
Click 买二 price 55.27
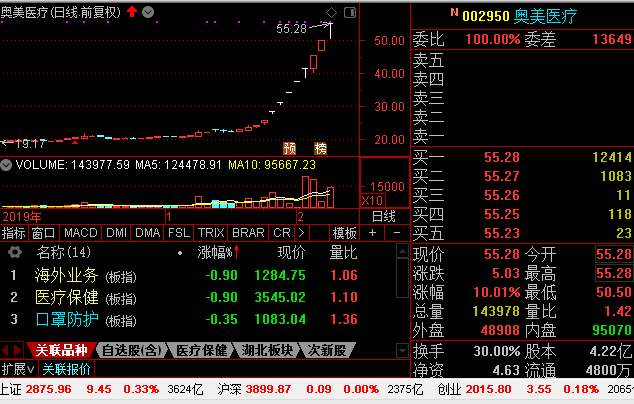(x=502, y=176)
